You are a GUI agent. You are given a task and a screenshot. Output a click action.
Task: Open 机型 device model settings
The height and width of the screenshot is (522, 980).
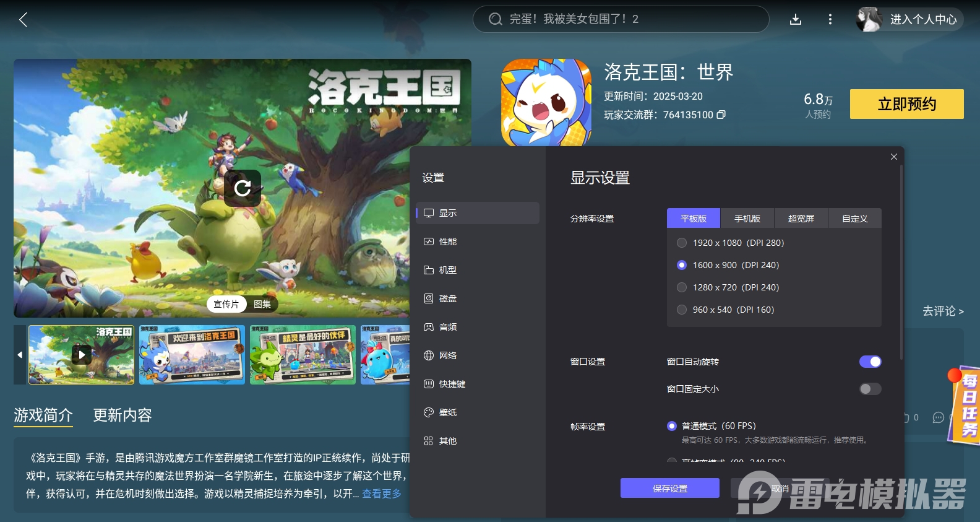(x=478, y=270)
